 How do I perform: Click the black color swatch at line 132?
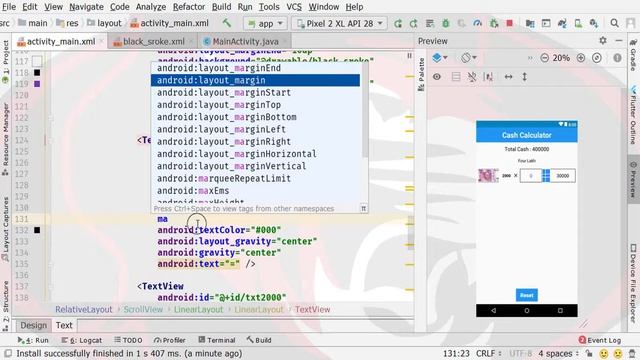click(x=37, y=230)
